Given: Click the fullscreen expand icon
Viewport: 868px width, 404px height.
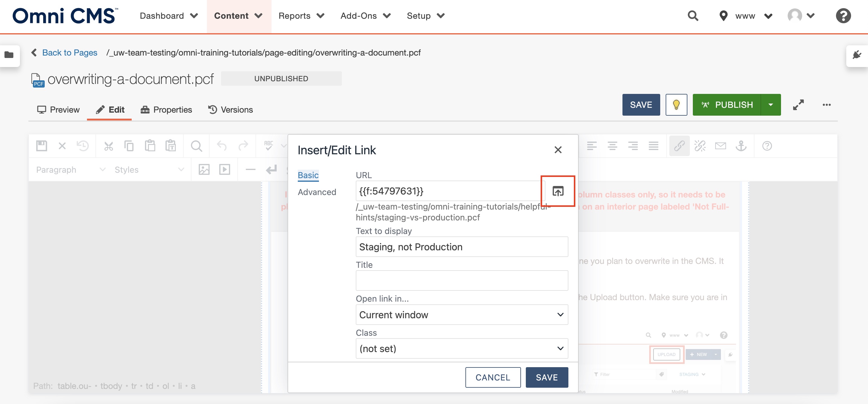Looking at the screenshot, I should pos(798,104).
